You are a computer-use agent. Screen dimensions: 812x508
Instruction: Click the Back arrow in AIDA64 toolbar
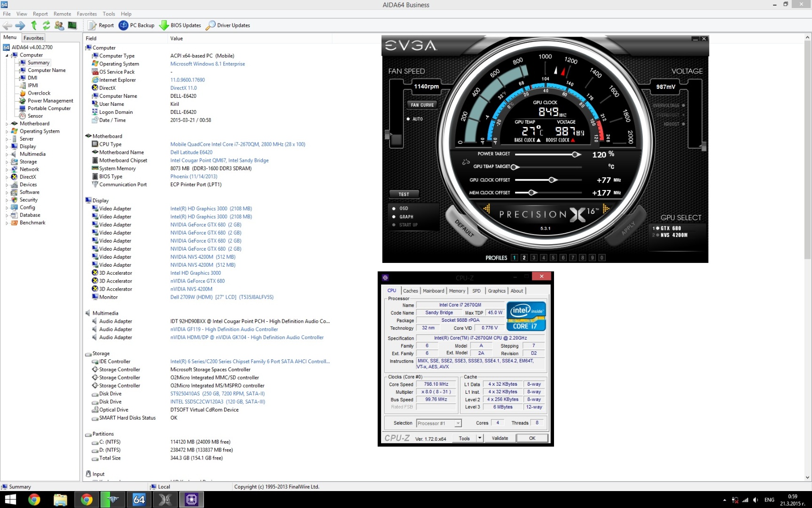pyautogui.click(x=8, y=25)
